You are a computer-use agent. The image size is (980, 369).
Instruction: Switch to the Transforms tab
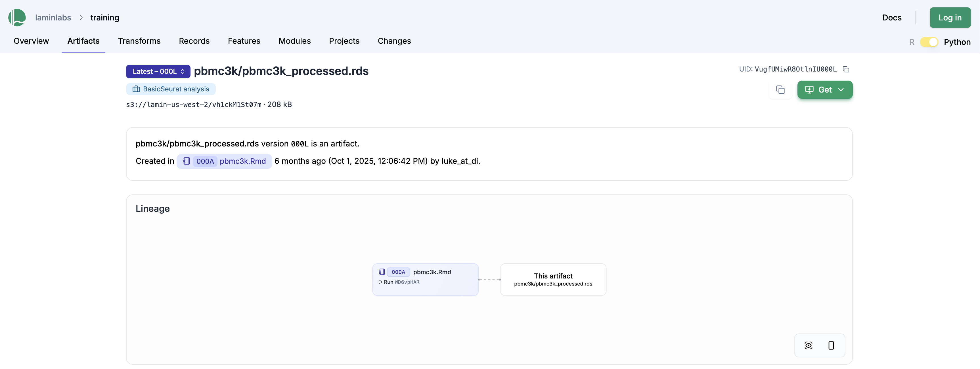click(x=139, y=41)
